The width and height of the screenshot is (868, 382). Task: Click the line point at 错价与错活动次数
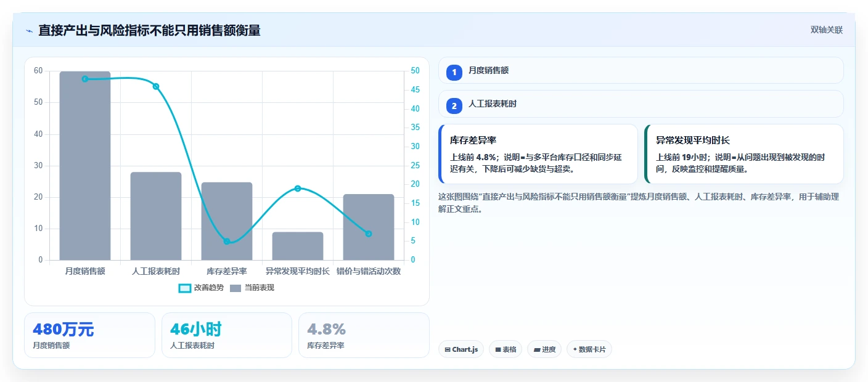pyautogui.click(x=369, y=234)
